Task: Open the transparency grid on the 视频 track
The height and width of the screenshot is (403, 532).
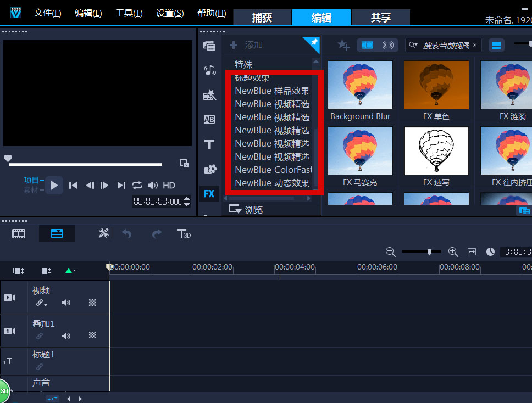Action: click(92, 303)
